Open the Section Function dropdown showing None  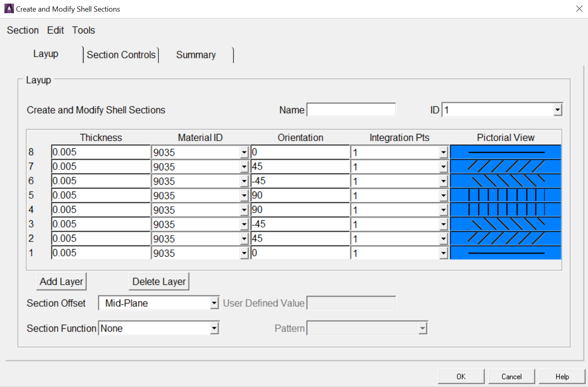(x=214, y=328)
